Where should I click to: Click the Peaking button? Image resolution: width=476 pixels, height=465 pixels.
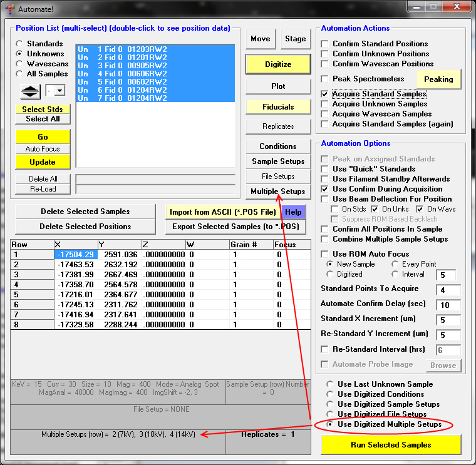tap(438, 79)
